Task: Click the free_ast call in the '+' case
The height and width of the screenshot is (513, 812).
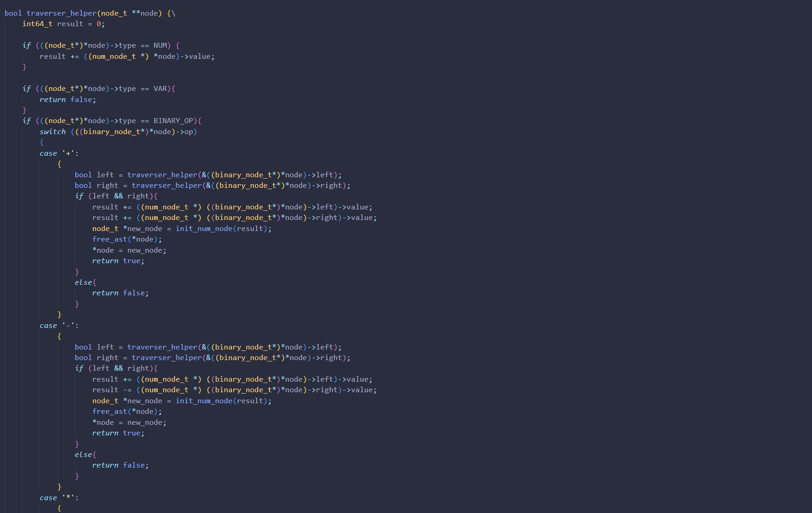Action: (x=109, y=239)
